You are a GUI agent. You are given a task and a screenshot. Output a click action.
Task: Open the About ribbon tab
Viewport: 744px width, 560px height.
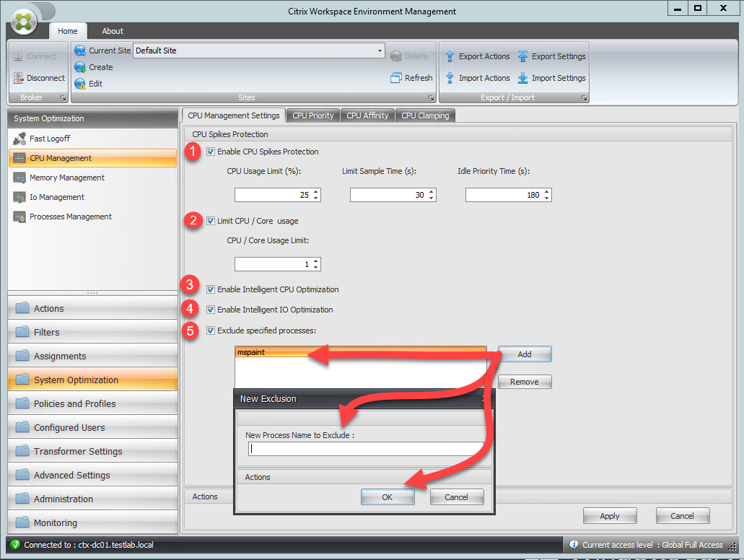(113, 31)
